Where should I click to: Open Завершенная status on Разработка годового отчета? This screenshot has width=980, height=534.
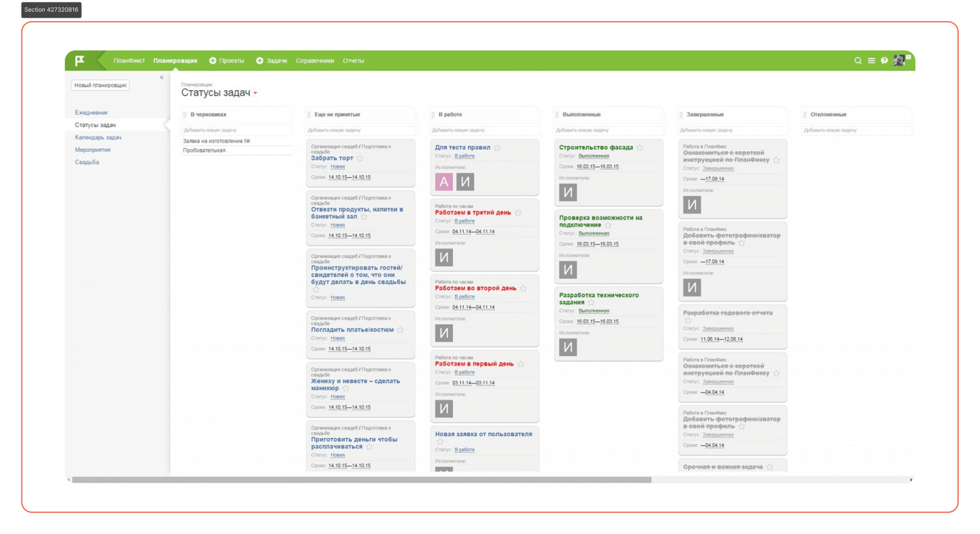pos(718,329)
